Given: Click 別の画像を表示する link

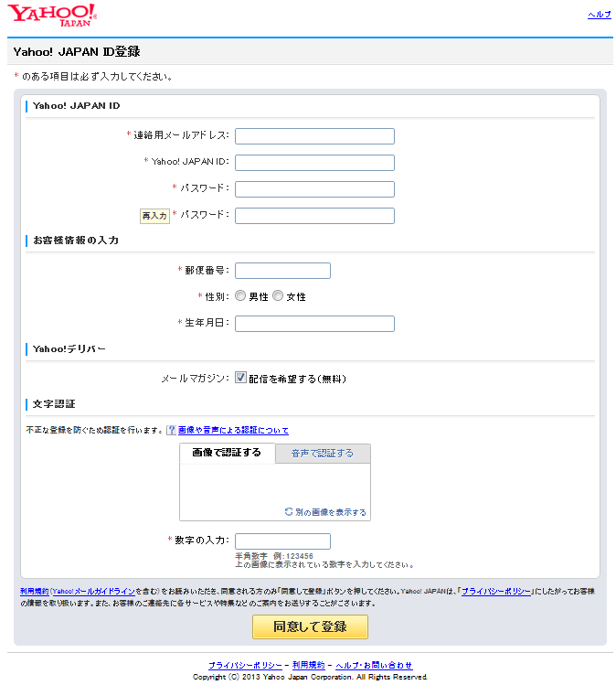Looking at the screenshot, I should pyautogui.click(x=331, y=512).
